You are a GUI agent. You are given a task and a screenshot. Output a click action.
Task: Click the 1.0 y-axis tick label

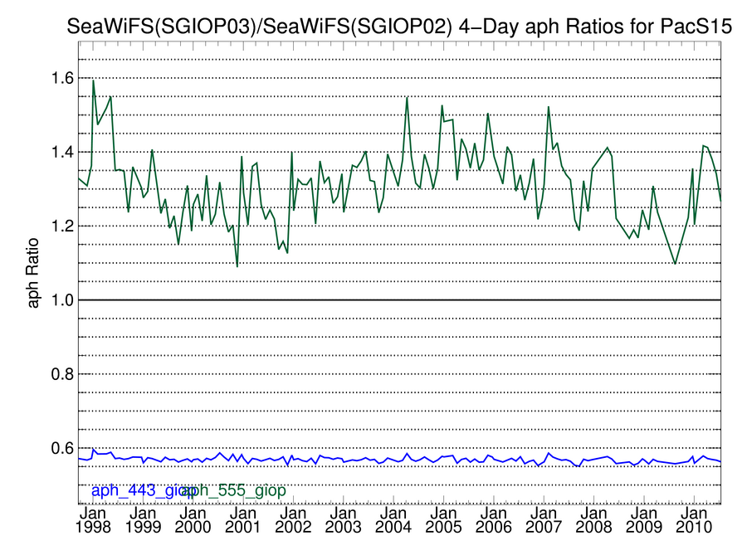pyautogui.click(x=62, y=300)
